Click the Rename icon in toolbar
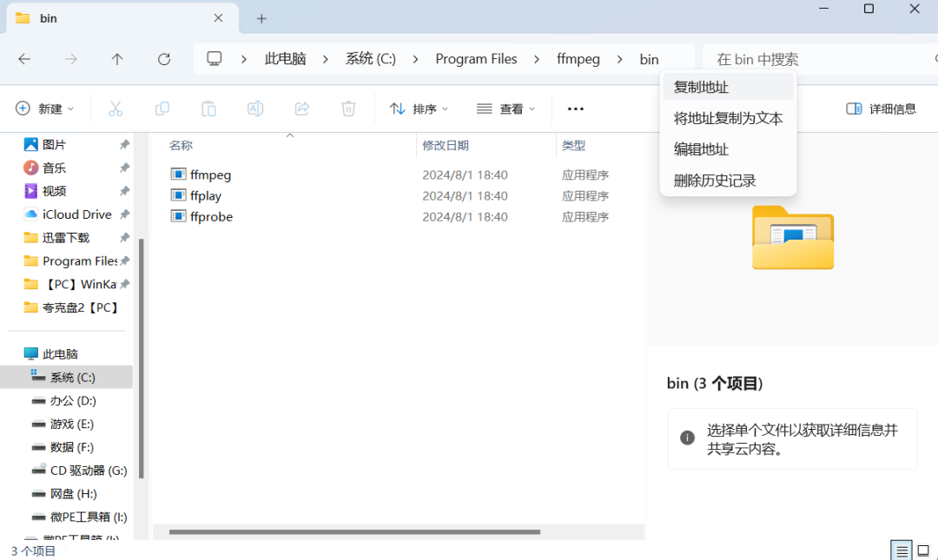Viewport: 938px width, 560px height. point(255,109)
